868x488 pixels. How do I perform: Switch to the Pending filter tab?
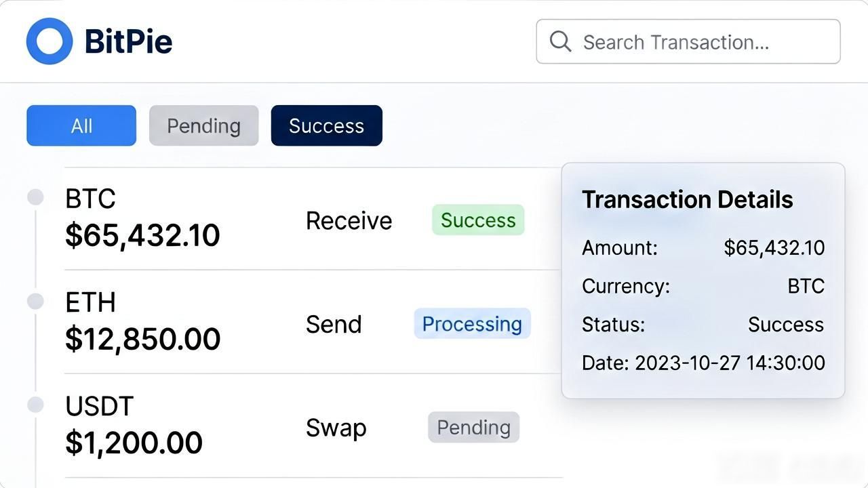click(x=203, y=125)
